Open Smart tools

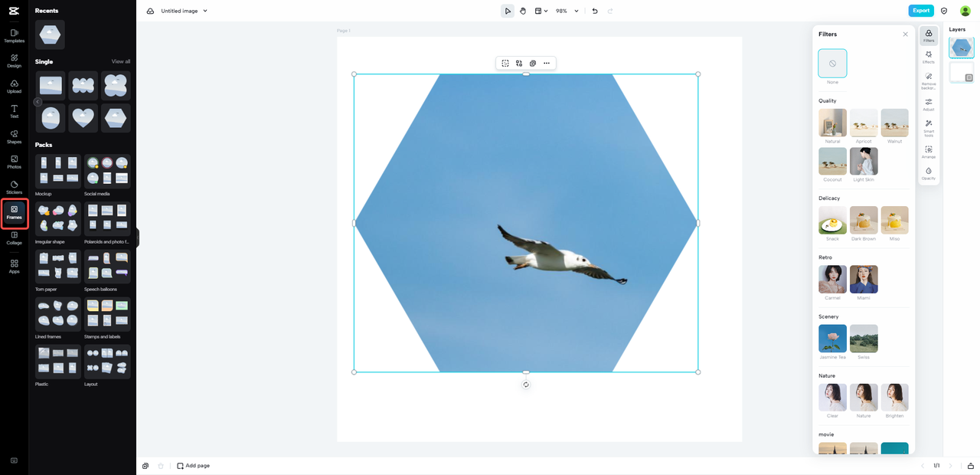tap(929, 128)
